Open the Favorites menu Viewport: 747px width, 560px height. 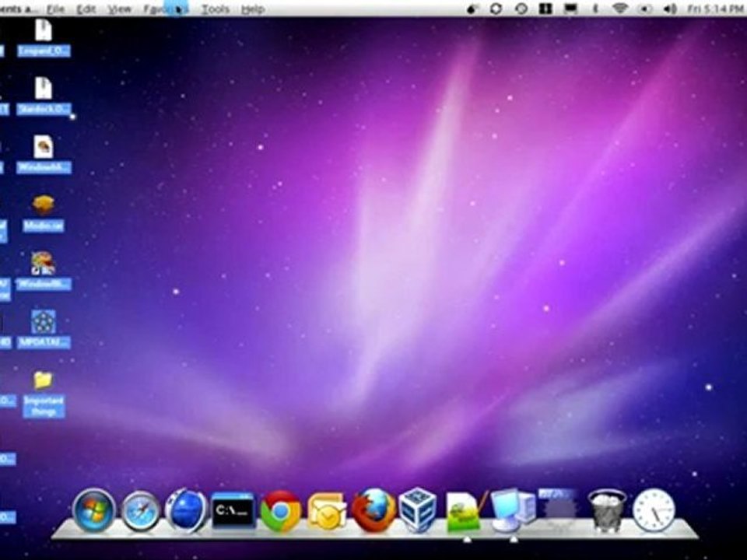pyautogui.click(x=167, y=9)
